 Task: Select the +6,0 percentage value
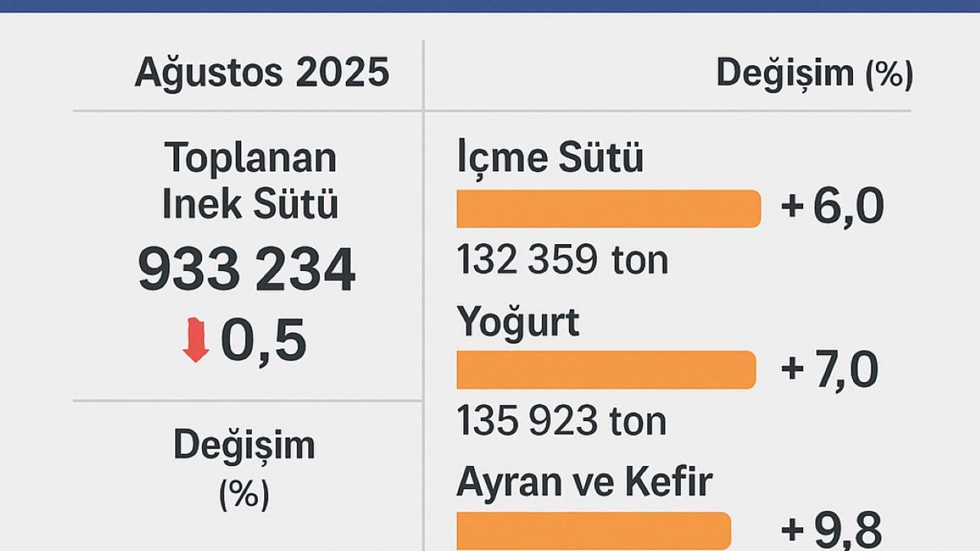(x=832, y=207)
